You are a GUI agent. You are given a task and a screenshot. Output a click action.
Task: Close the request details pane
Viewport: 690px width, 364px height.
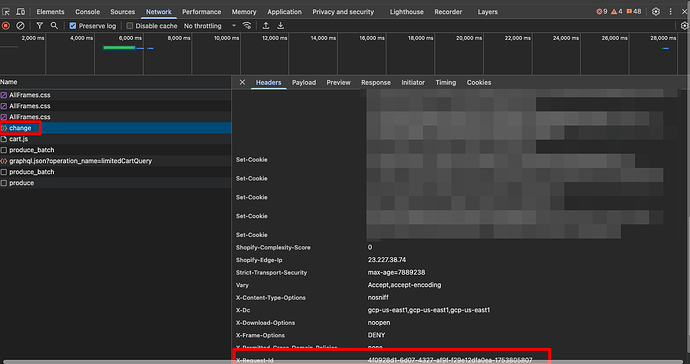242,82
